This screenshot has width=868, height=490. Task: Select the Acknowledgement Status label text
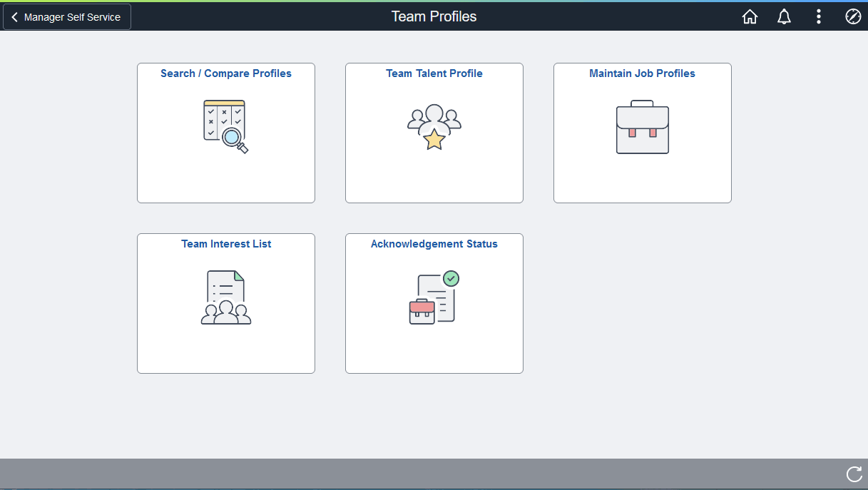[434, 244]
